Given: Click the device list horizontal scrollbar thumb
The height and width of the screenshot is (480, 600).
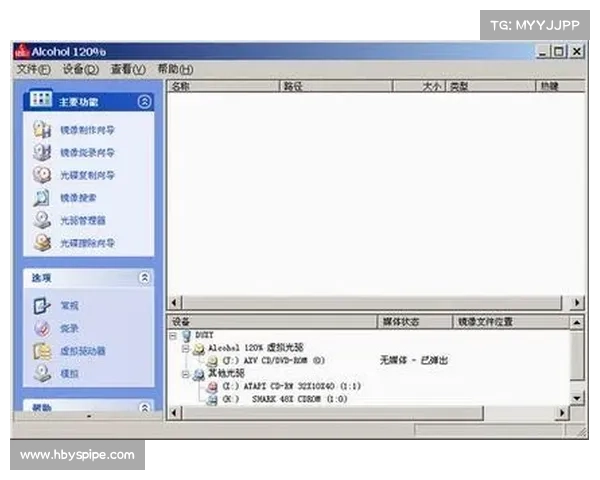Looking at the screenshot, I should (x=333, y=413).
